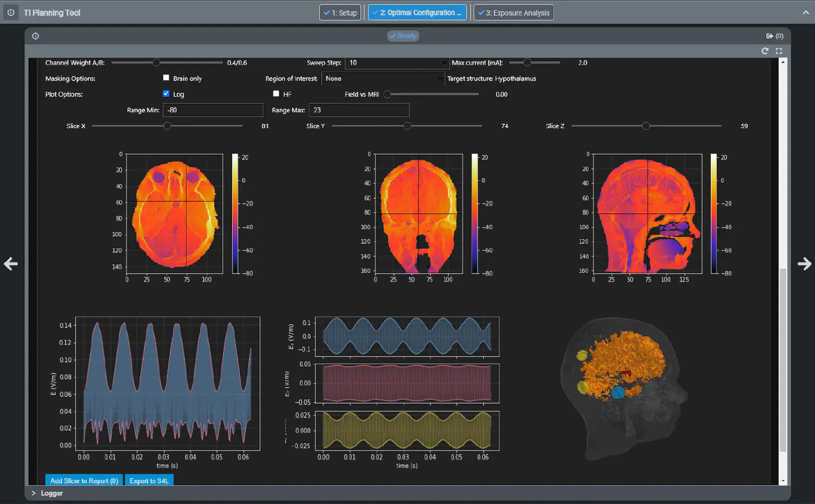Click the info icon beside TI Planning Tool
The height and width of the screenshot is (504, 815).
point(11,12)
